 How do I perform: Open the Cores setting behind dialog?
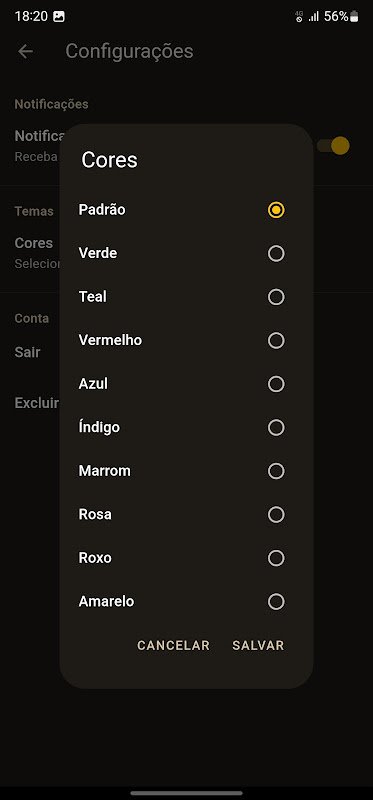tap(34, 243)
